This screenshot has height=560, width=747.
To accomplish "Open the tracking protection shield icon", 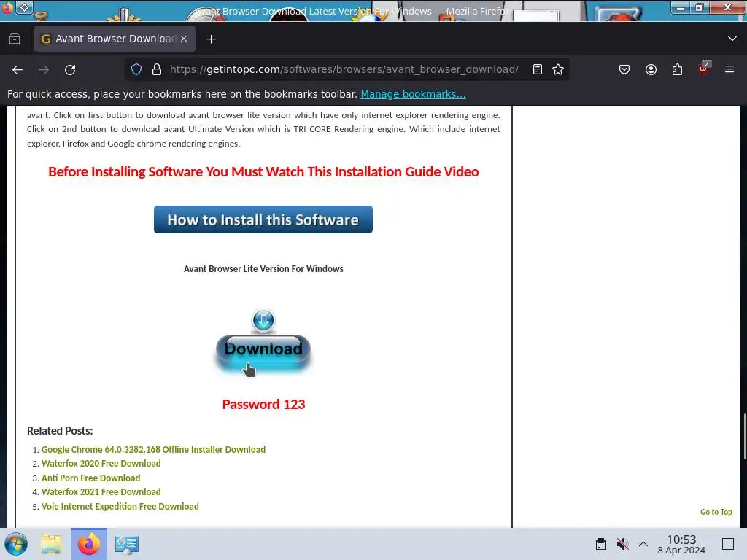I will [136, 69].
